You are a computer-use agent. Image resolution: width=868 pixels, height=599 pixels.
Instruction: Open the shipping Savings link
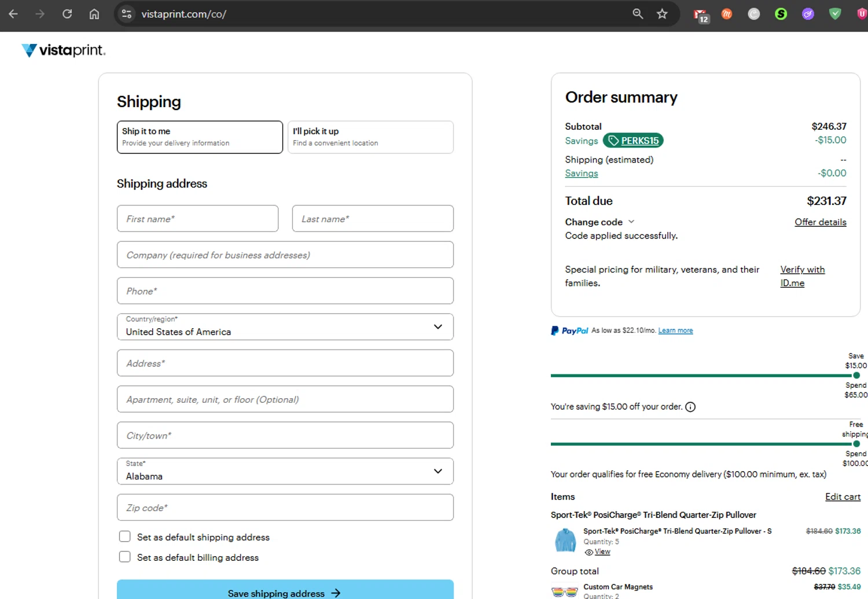(582, 173)
